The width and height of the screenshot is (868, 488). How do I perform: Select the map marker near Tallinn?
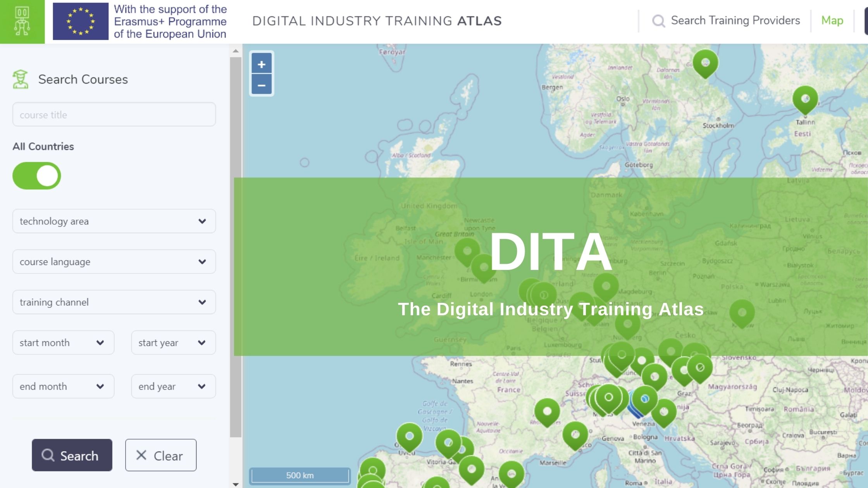(805, 100)
